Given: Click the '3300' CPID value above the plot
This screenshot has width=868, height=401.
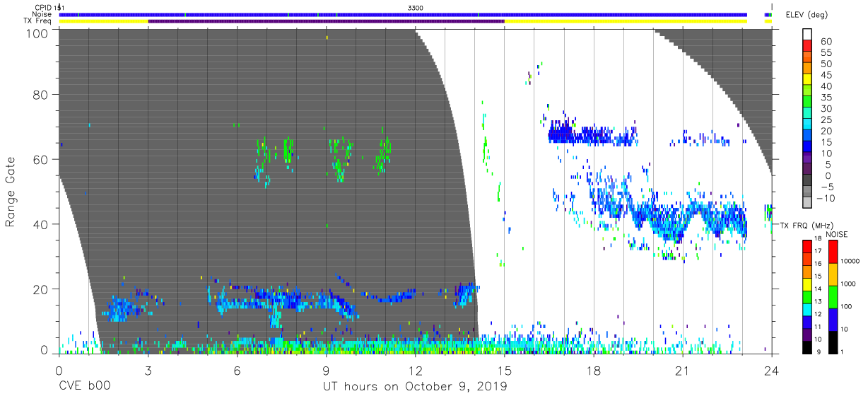Looking at the screenshot, I should 416,7.
